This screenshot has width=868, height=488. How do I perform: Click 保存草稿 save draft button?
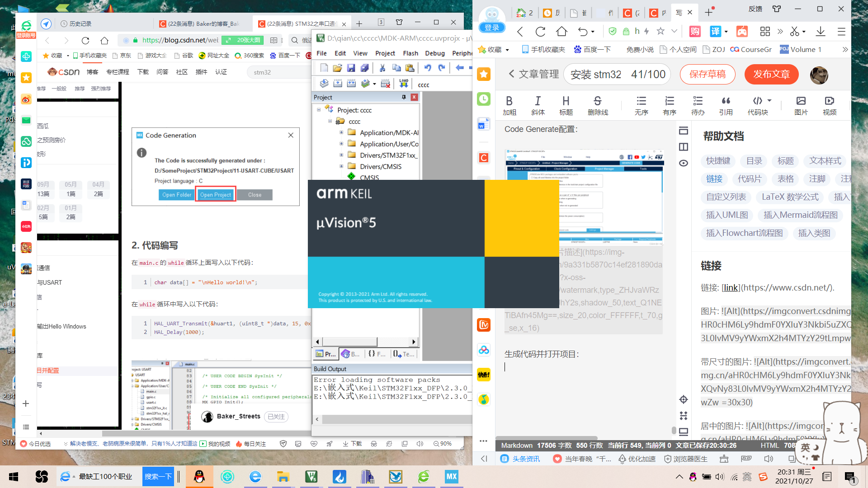tap(708, 75)
